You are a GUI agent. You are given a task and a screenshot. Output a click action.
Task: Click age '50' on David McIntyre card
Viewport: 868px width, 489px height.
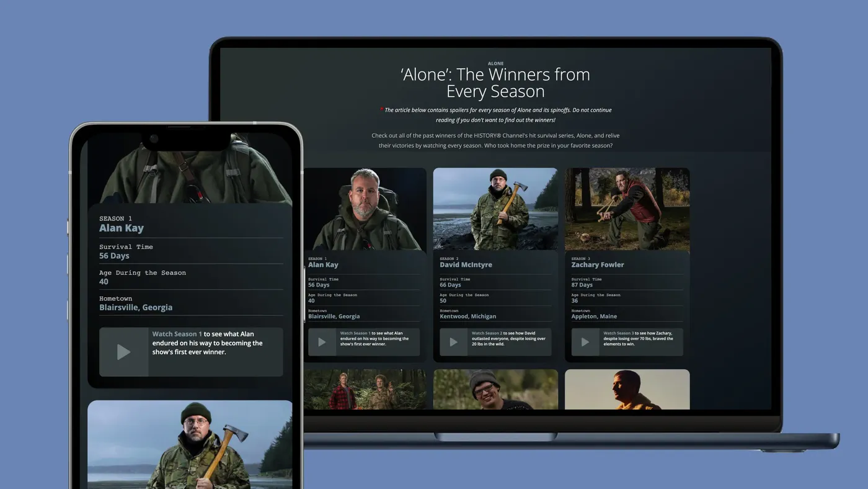click(443, 301)
